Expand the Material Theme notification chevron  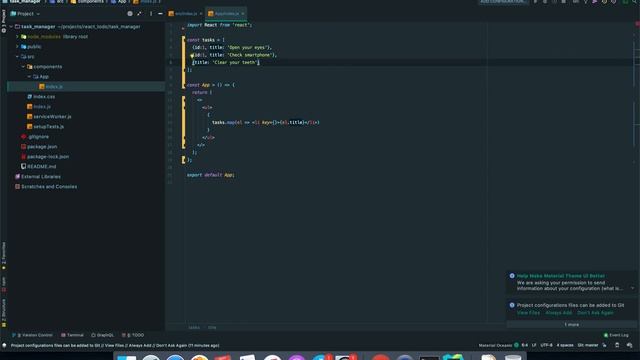point(632,288)
